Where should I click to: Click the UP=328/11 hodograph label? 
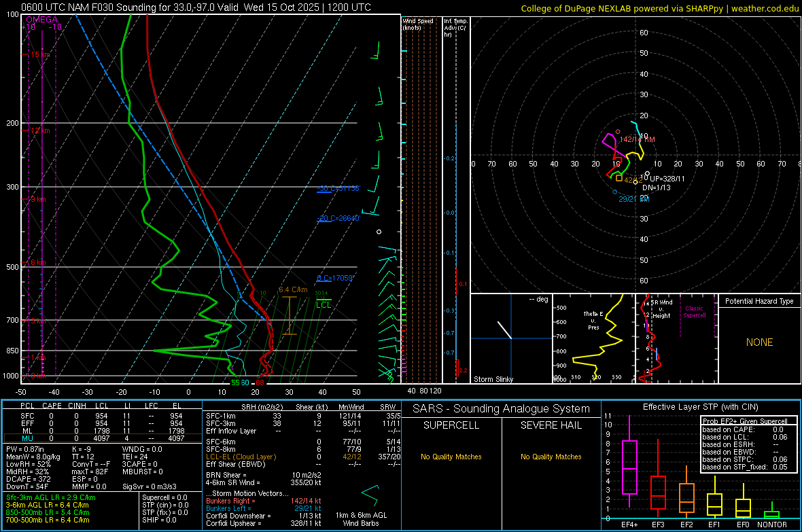pos(667,179)
